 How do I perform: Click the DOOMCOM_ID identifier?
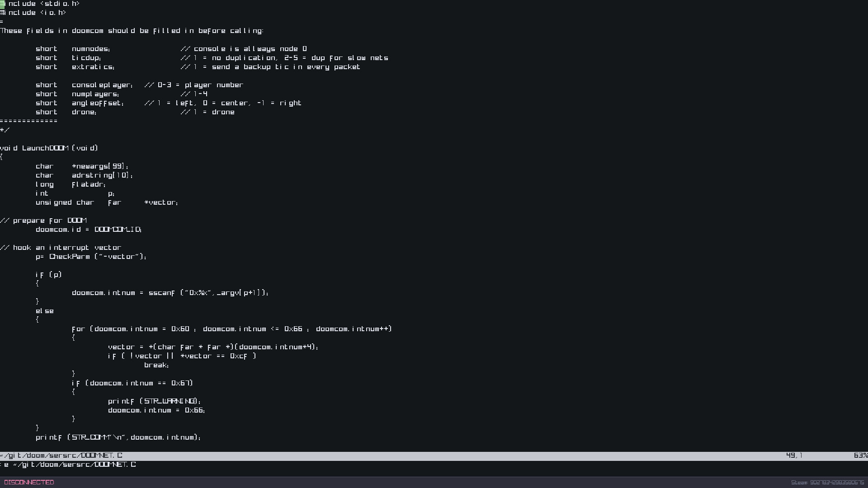tap(117, 230)
